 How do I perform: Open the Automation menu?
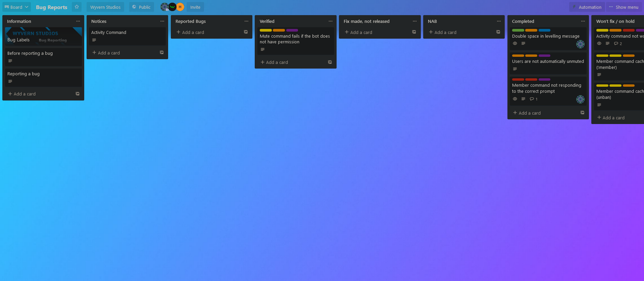click(587, 7)
